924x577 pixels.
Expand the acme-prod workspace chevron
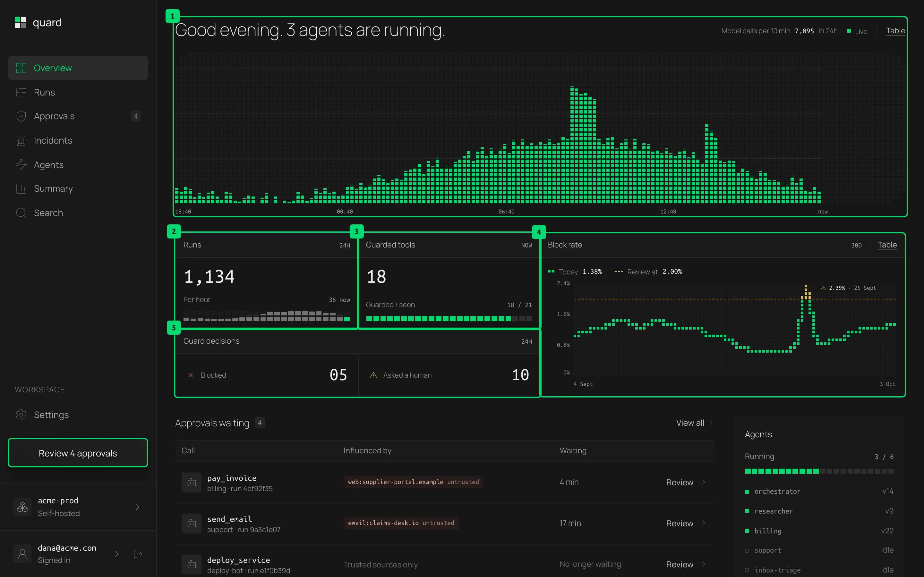coord(137,507)
